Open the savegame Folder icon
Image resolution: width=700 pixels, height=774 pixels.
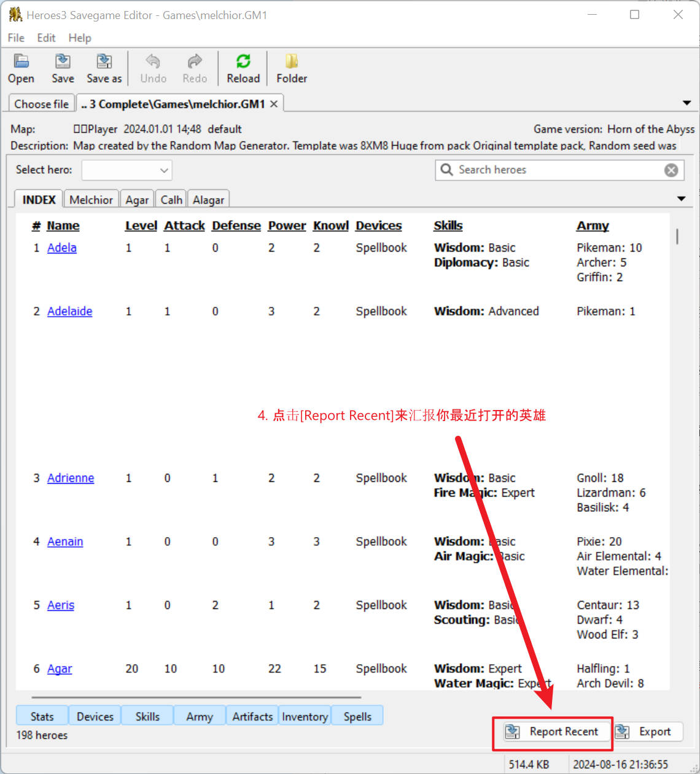292,61
